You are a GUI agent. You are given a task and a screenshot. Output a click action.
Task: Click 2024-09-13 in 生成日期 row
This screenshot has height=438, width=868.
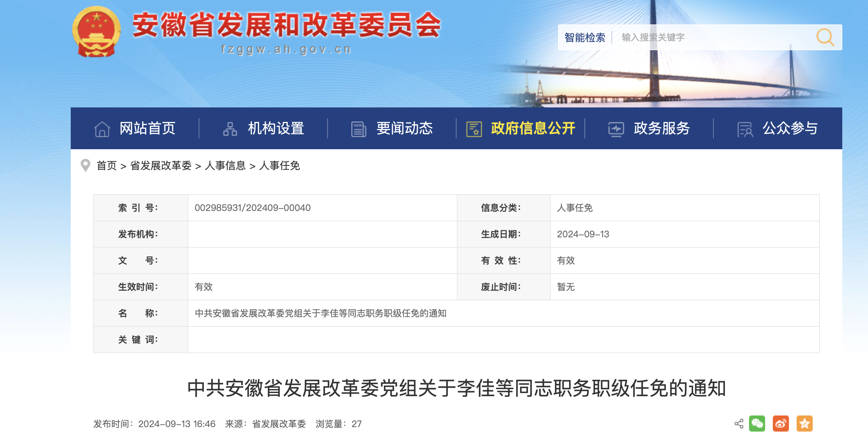pos(583,234)
